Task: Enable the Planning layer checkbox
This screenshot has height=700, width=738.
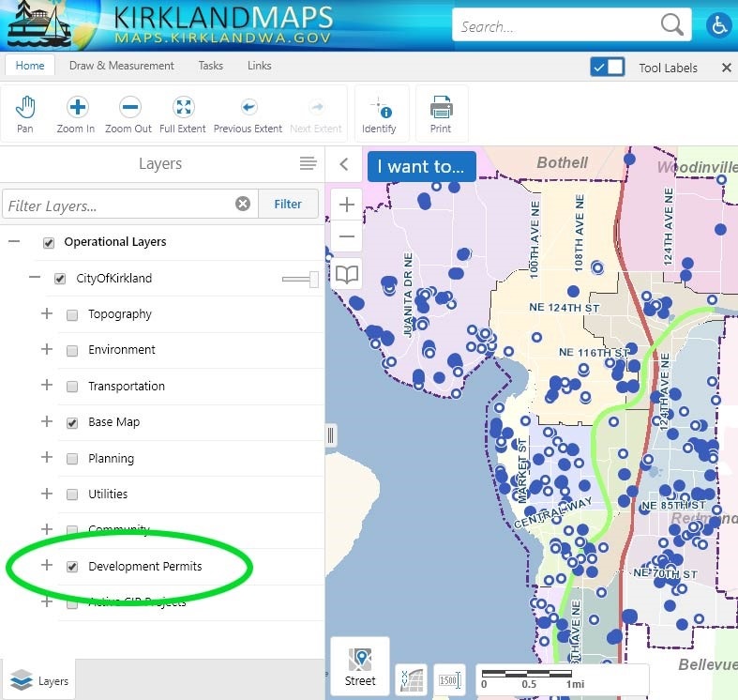Action: point(72,459)
